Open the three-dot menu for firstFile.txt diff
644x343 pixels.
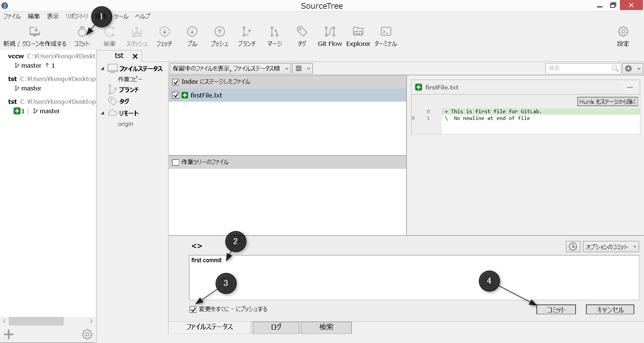(630, 87)
